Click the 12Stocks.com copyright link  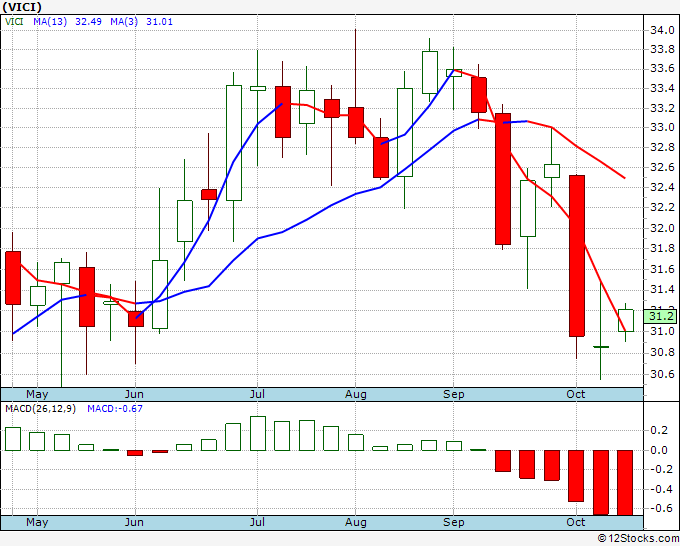(x=638, y=539)
